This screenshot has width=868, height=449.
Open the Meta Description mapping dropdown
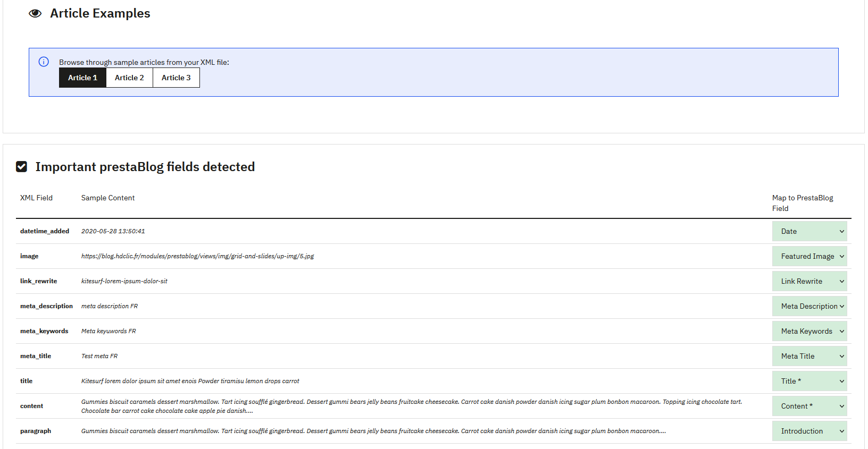pos(809,306)
